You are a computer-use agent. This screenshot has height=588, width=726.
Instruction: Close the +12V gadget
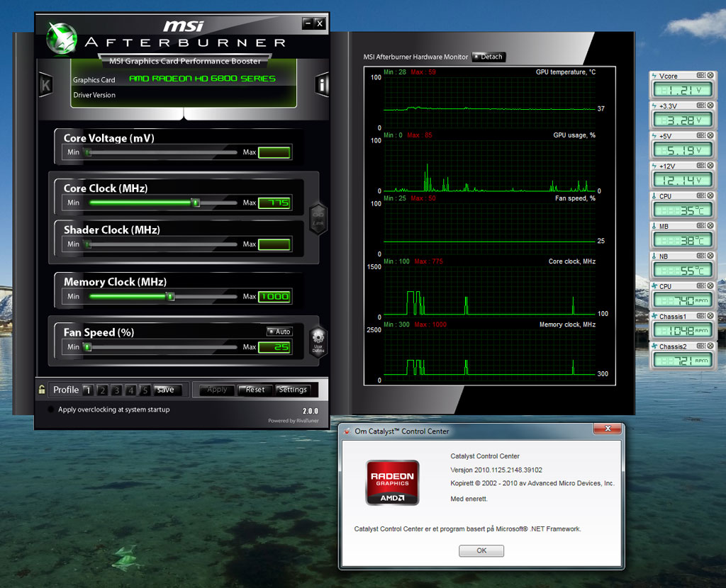point(710,166)
